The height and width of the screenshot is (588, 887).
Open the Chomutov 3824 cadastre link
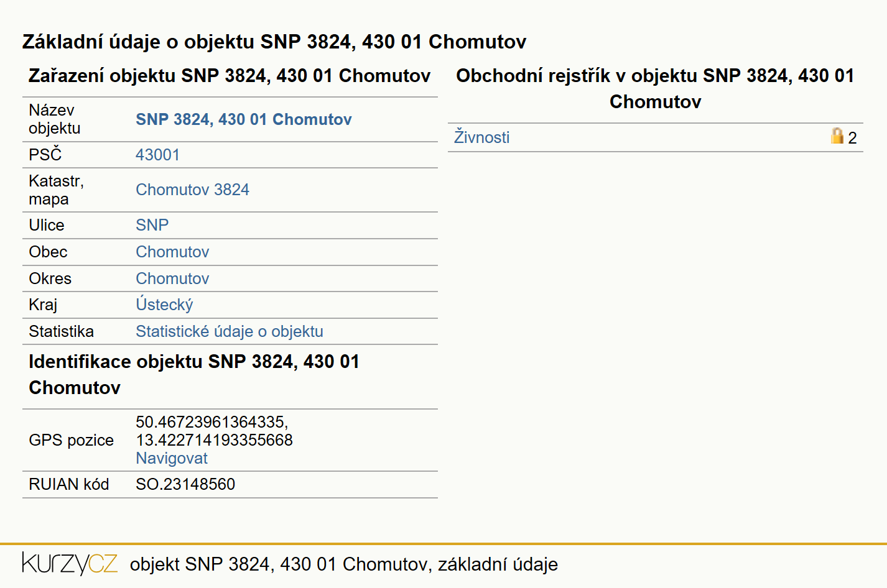tap(192, 190)
